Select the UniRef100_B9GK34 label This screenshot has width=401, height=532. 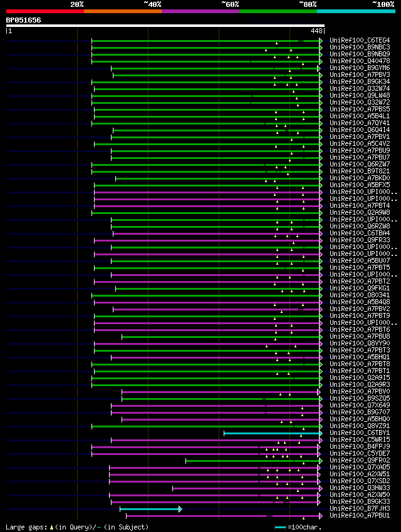[360, 81]
